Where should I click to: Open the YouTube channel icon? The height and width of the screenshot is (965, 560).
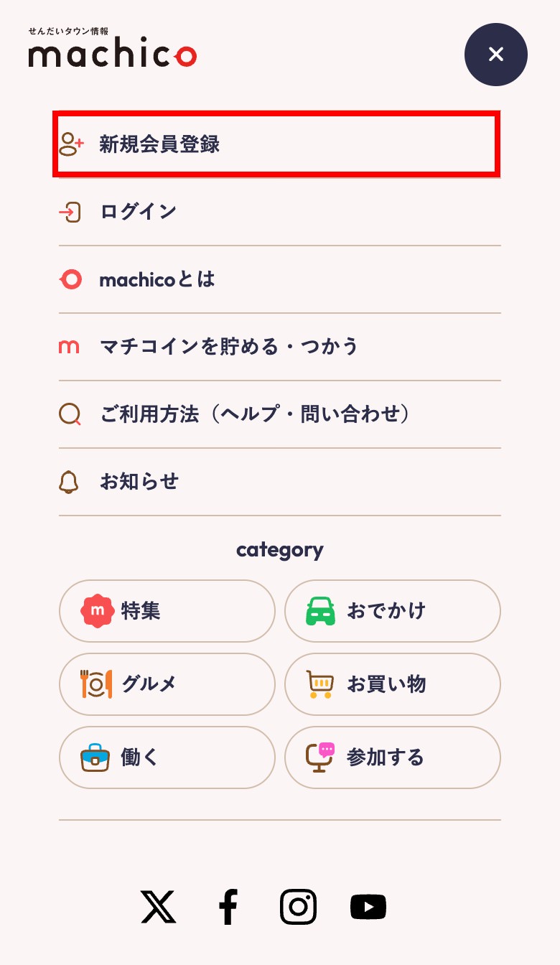click(x=368, y=906)
